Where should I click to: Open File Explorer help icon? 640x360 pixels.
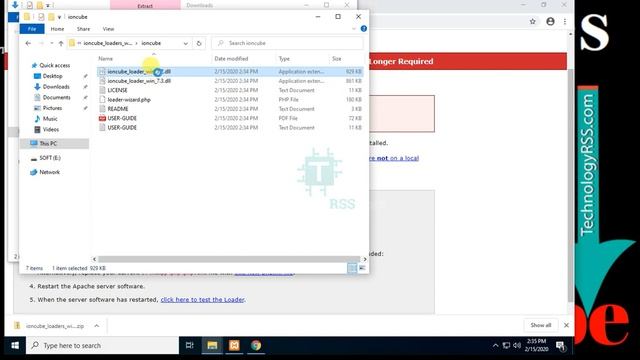click(363, 29)
